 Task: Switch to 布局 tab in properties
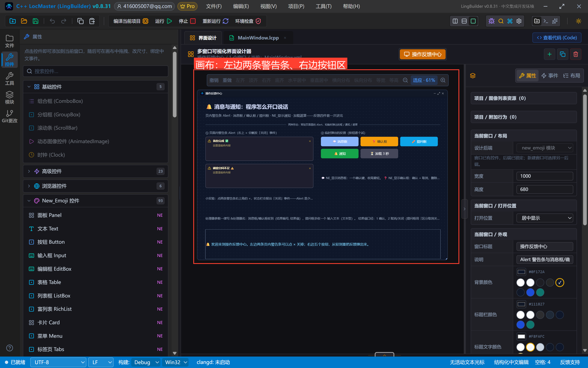pyautogui.click(x=571, y=76)
